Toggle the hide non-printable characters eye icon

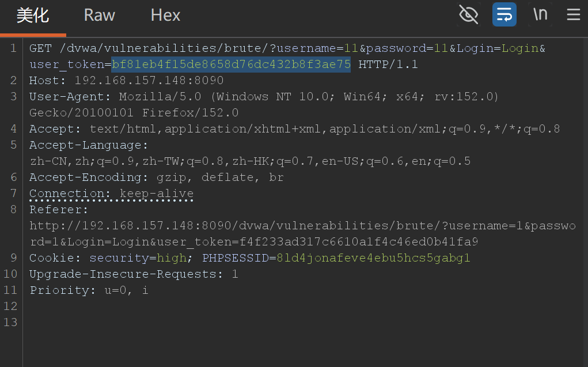coord(469,14)
